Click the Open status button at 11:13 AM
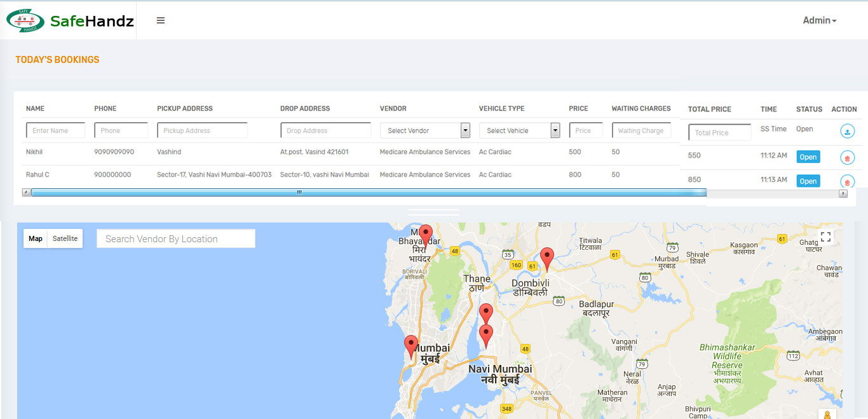868x419 pixels. (x=808, y=181)
